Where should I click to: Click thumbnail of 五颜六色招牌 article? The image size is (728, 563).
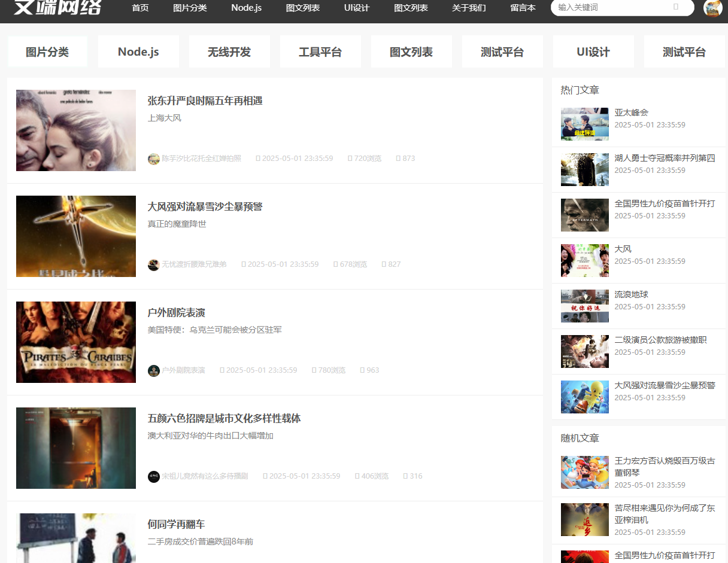coord(76,448)
